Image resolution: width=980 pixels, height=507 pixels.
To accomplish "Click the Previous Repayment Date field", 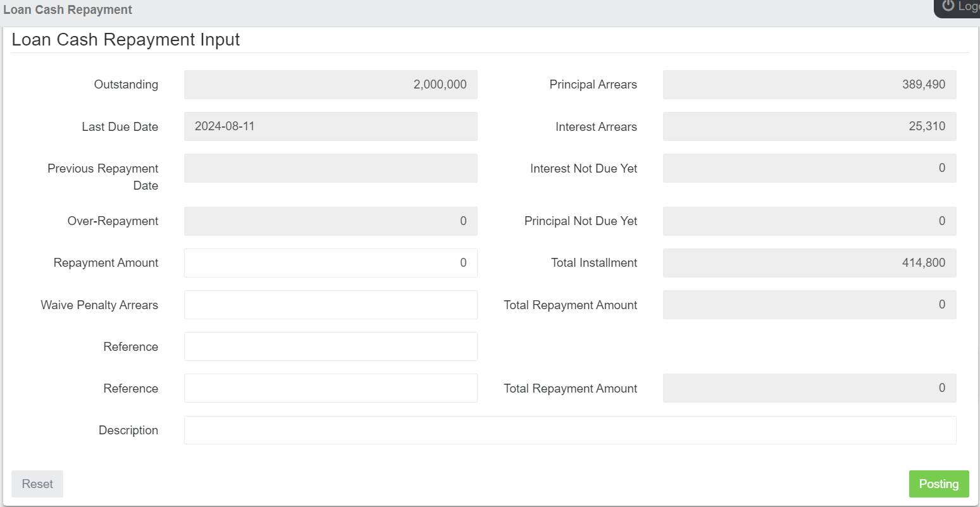I will point(329,168).
